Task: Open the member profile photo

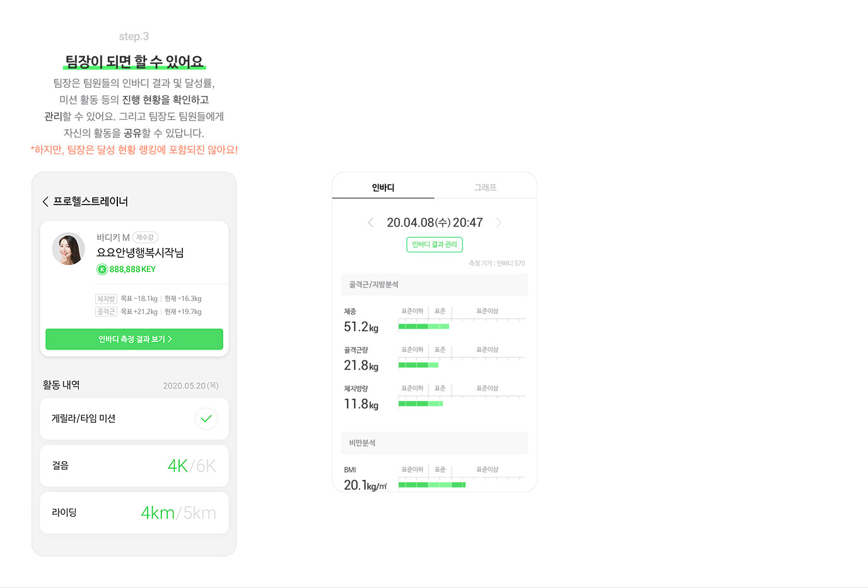Action: (68, 249)
